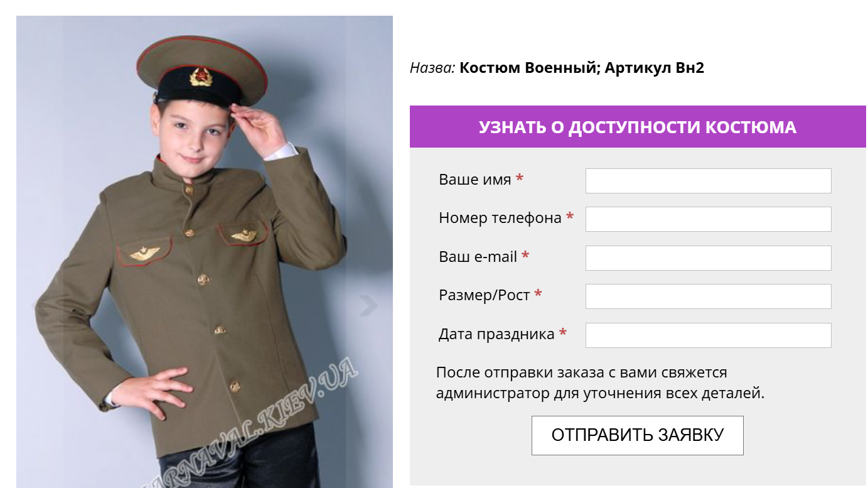Select the Номер телефона text box
Screen dimensions: 868x488
click(708, 219)
